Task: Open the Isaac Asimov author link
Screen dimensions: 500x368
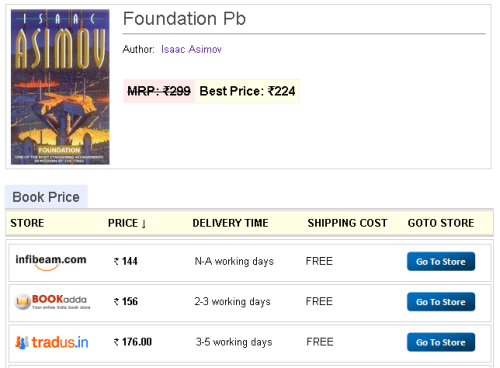Action: [191, 49]
